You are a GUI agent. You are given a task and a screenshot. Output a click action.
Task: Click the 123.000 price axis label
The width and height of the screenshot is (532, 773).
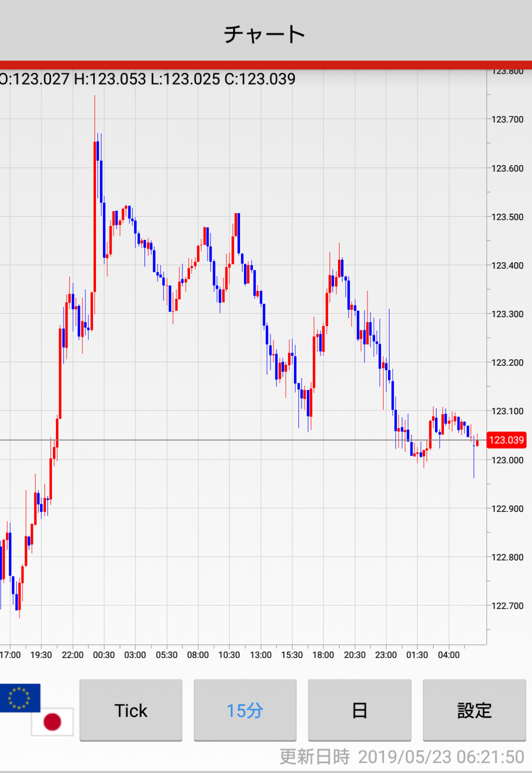click(507, 460)
